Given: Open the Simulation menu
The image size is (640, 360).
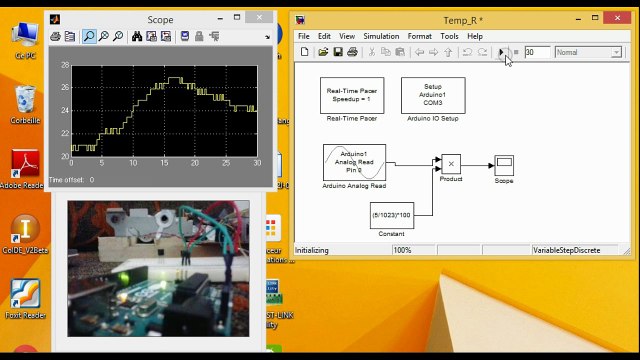Looking at the screenshot, I should click(x=381, y=36).
